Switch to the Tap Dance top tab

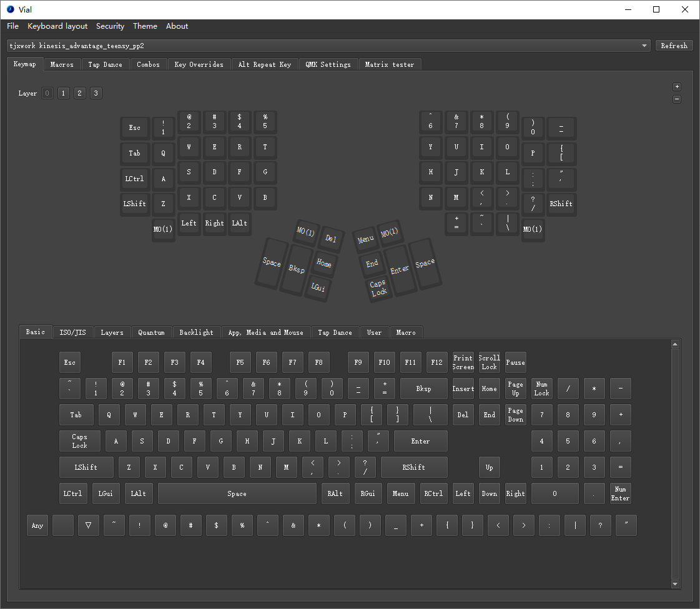(105, 64)
